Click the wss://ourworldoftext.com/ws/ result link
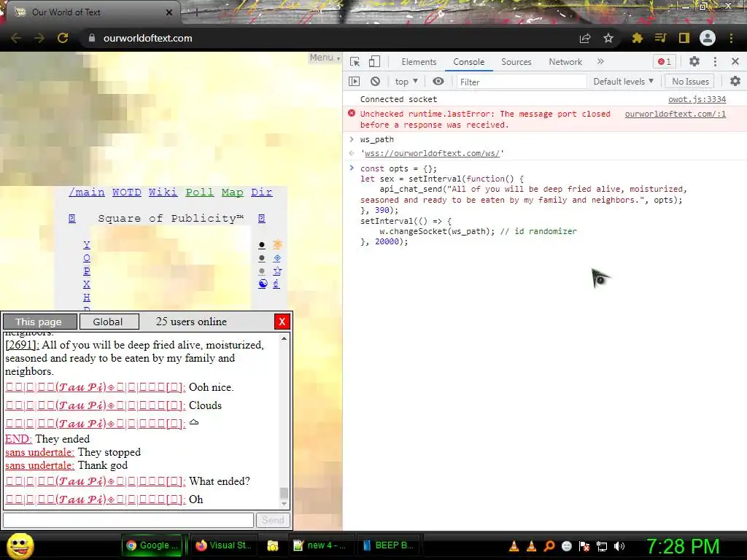747x560 pixels. 432,153
